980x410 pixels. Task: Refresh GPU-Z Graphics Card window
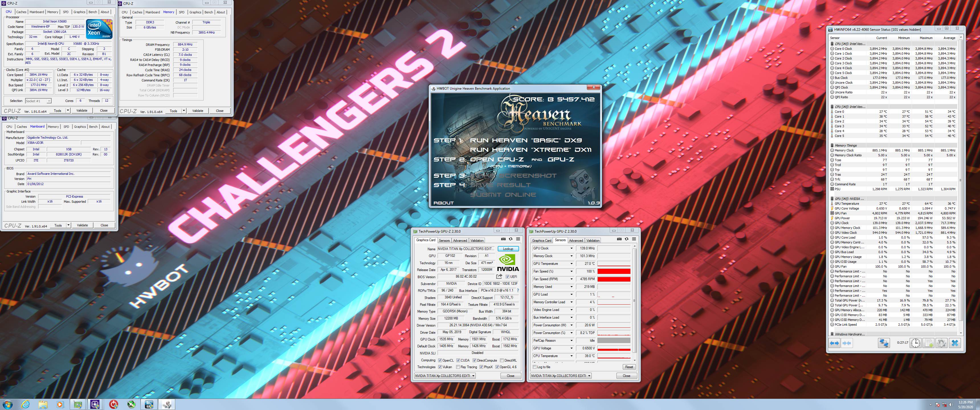[x=511, y=239]
